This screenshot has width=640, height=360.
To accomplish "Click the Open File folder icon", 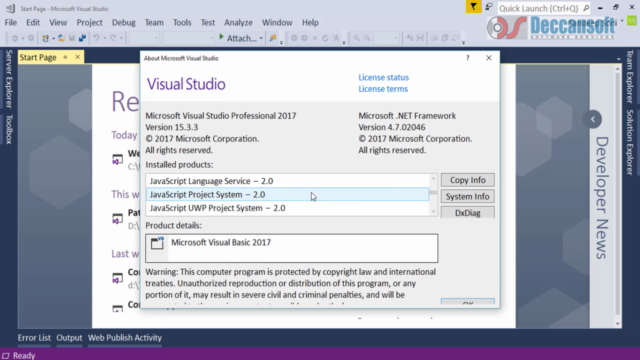I will point(61,38).
